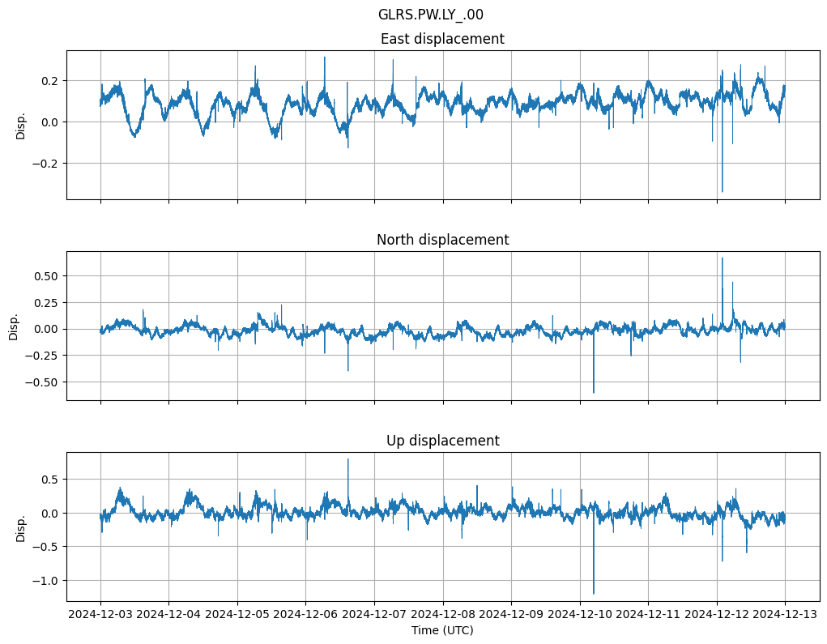The image size is (827, 644).
Task: Pick the 2024-12-10 date tick label
Action: click(x=579, y=615)
